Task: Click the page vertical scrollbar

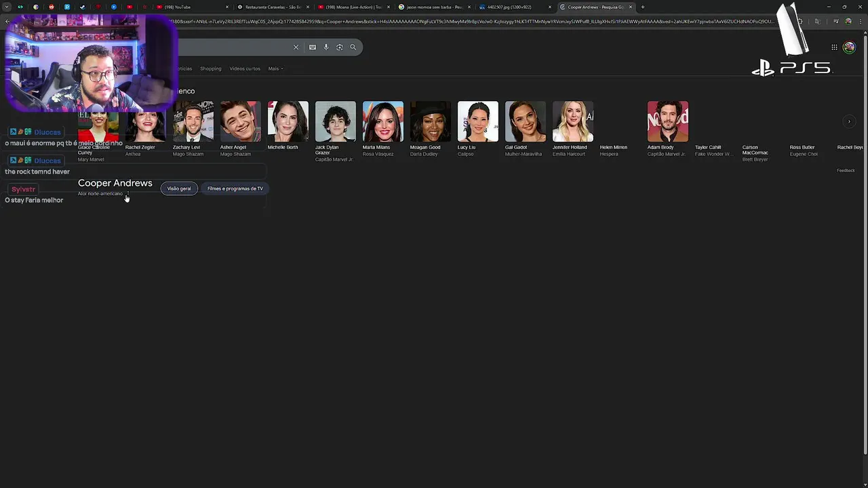Action: coord(865,244)
